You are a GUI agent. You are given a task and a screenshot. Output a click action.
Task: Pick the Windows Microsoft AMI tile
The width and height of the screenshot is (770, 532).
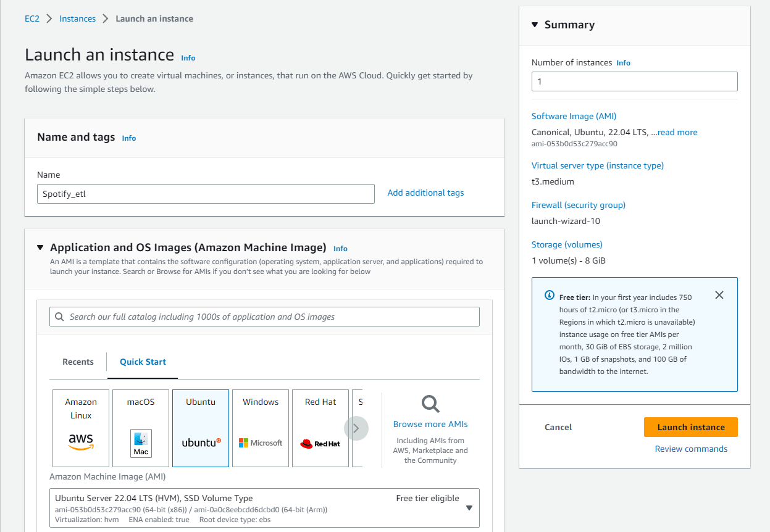(x=261, y=428)
